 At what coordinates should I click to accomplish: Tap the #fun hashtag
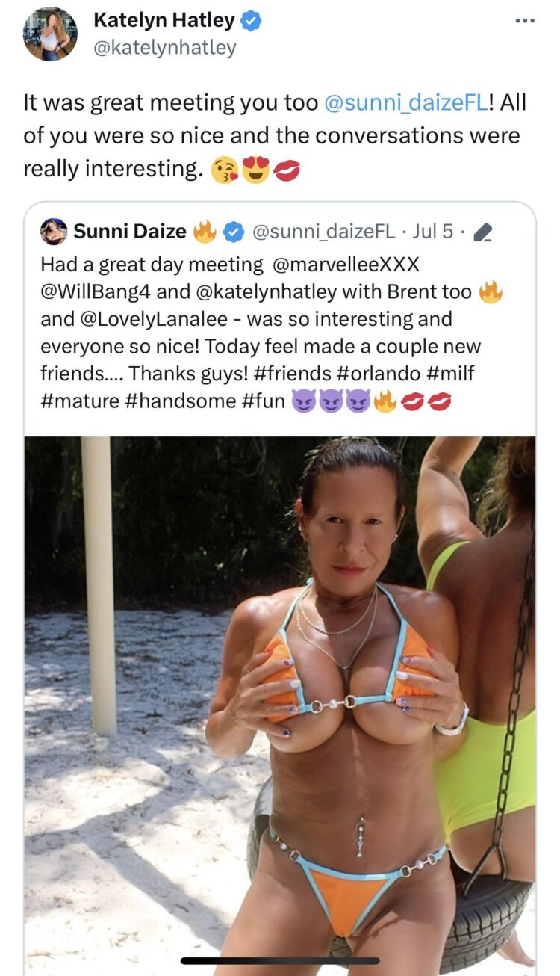click(264, 401)
